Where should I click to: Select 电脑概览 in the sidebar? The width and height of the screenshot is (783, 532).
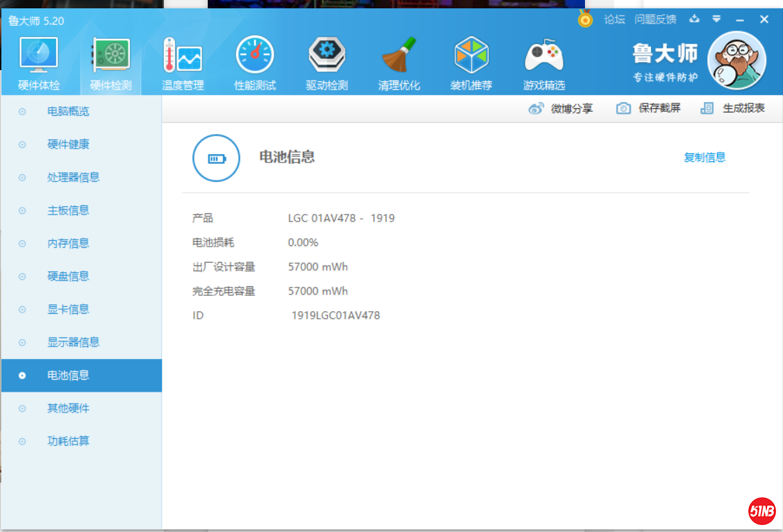[x=68, y=112]
